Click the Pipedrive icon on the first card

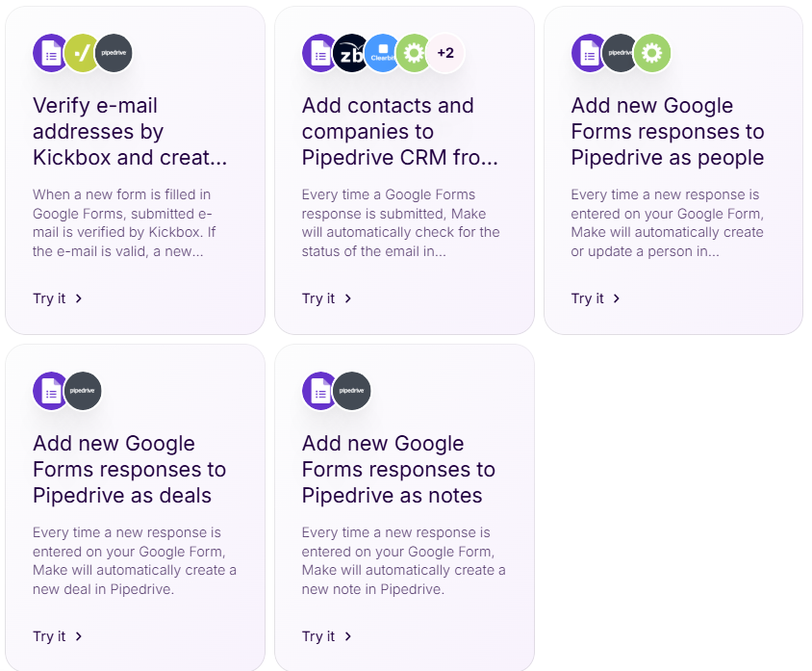(114, 53)
